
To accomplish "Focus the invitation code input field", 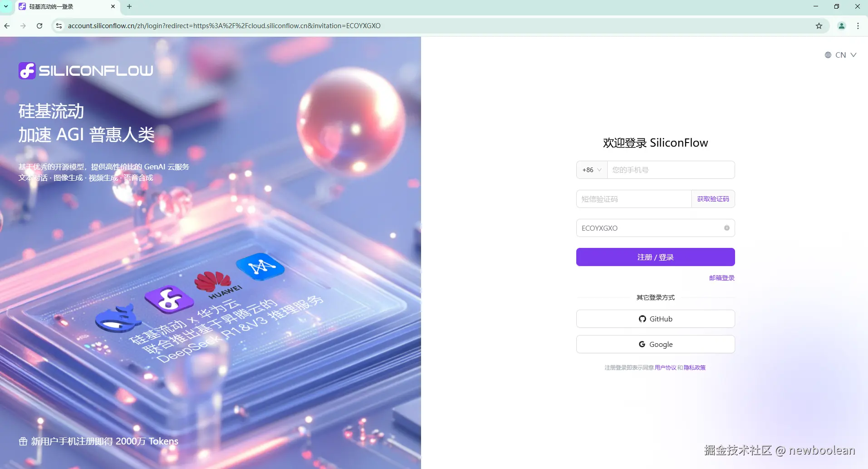I will click(655, 228).
